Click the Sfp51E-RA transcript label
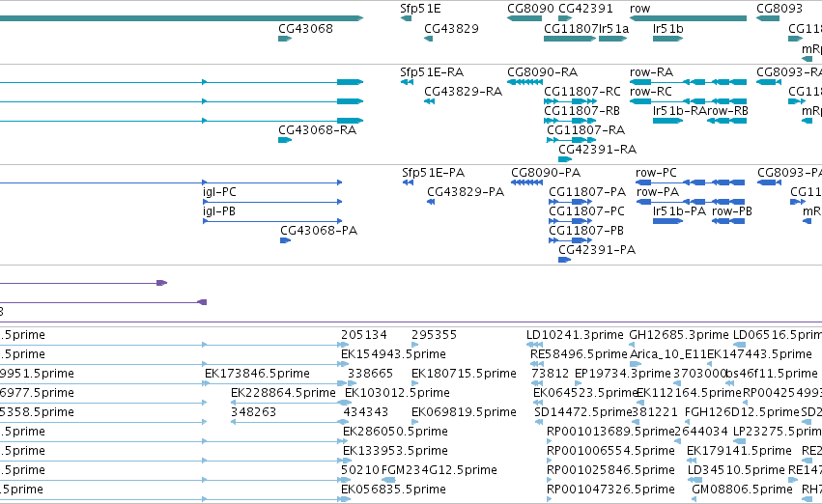822x504 pixels. 432,72
